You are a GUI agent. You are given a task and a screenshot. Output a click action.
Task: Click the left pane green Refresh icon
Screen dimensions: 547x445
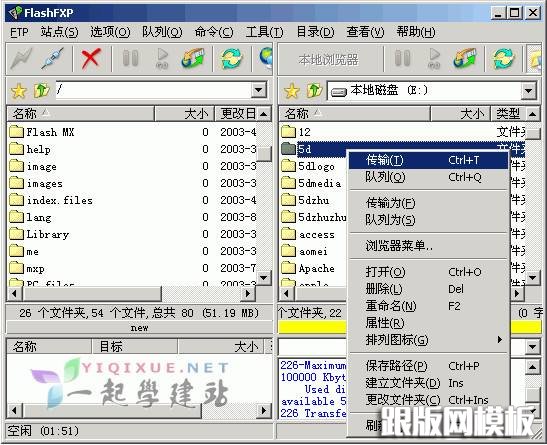pyautogui.click(x=231, y=58)
